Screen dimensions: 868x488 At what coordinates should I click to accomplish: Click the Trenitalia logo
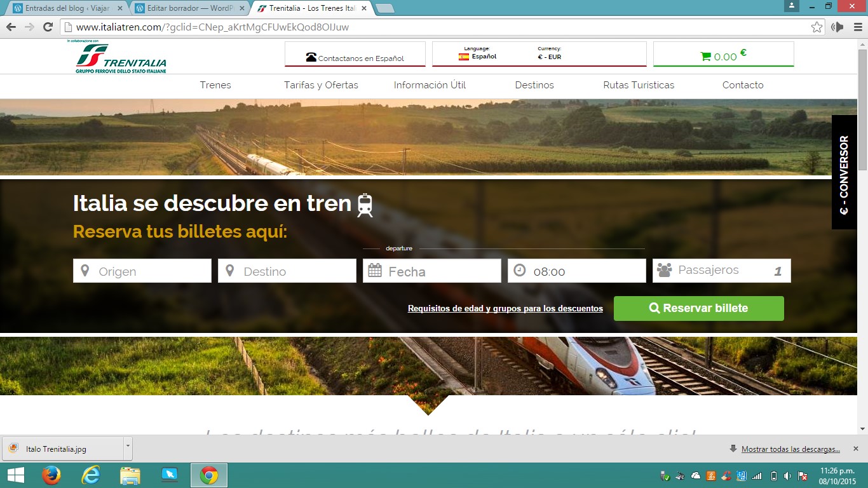121,58
